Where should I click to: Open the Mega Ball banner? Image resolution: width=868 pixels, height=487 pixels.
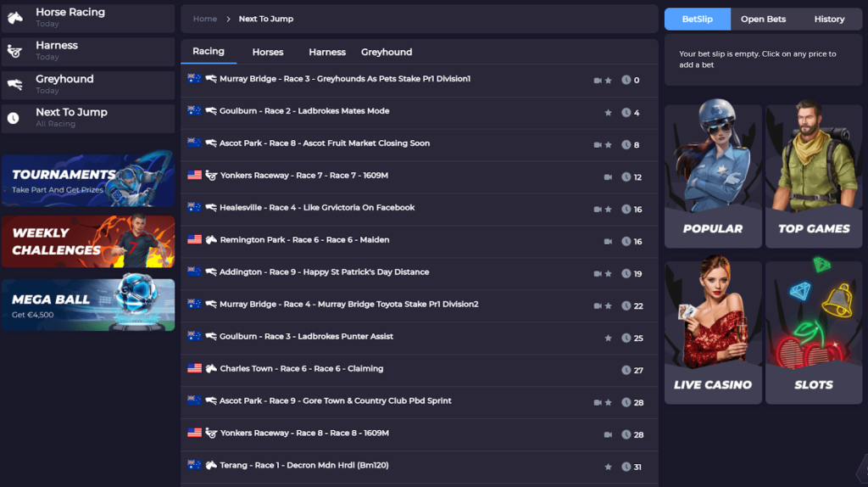[88, 305]
